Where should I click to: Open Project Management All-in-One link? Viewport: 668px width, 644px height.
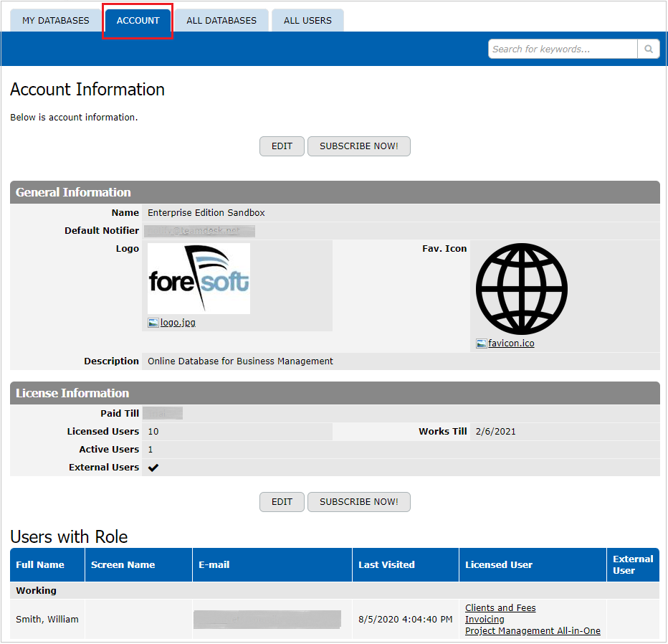(533, 631)
